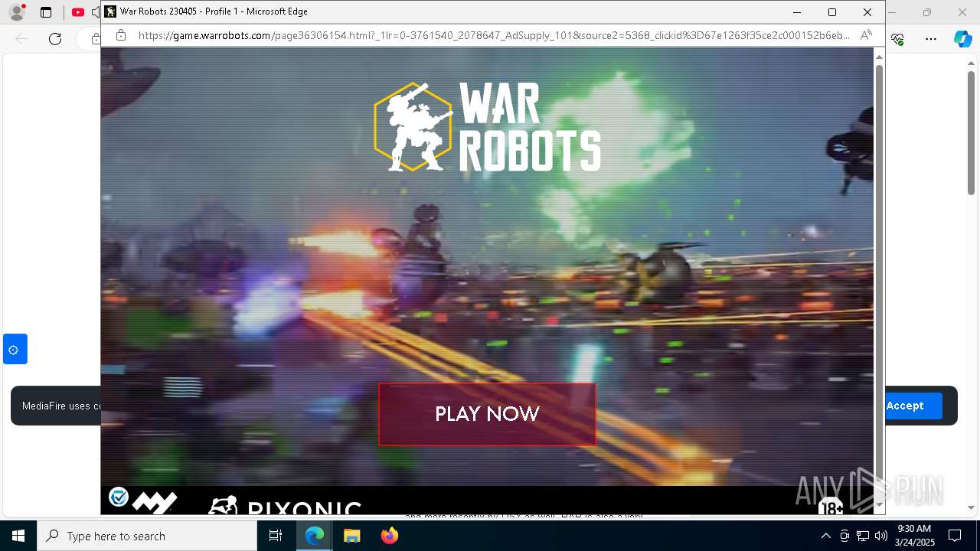Click background page vertical scrollbar
This screenshot has width=980, height=551.
coord(971,132)
